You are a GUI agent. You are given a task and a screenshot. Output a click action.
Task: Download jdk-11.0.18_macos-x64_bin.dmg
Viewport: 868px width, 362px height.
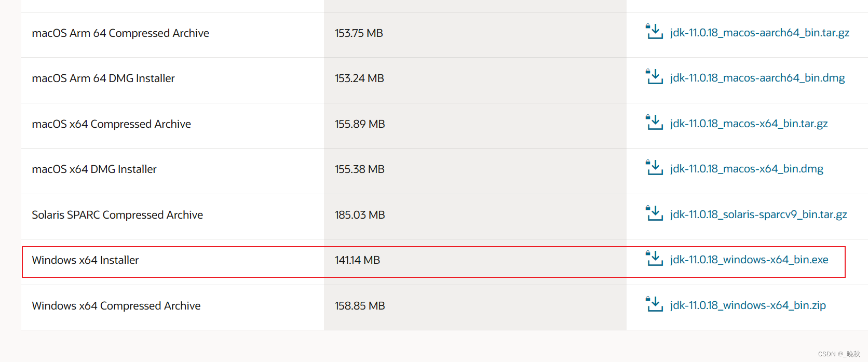click(x=747, y=169)
